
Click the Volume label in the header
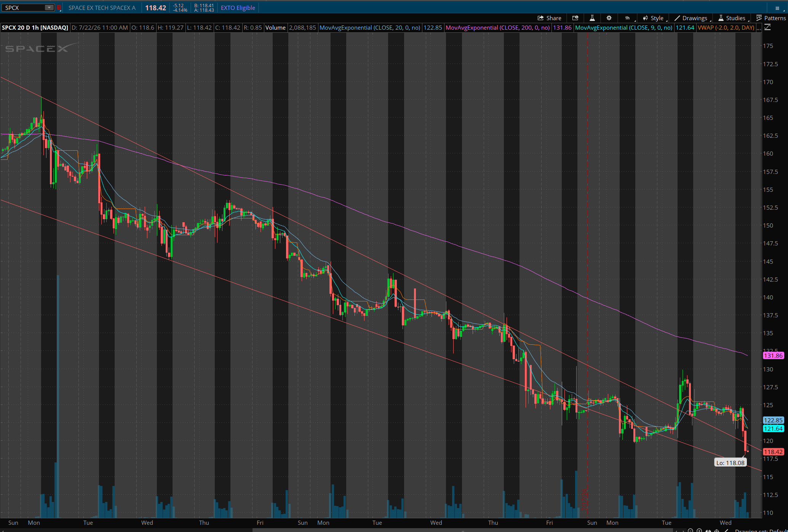[275, 27]
